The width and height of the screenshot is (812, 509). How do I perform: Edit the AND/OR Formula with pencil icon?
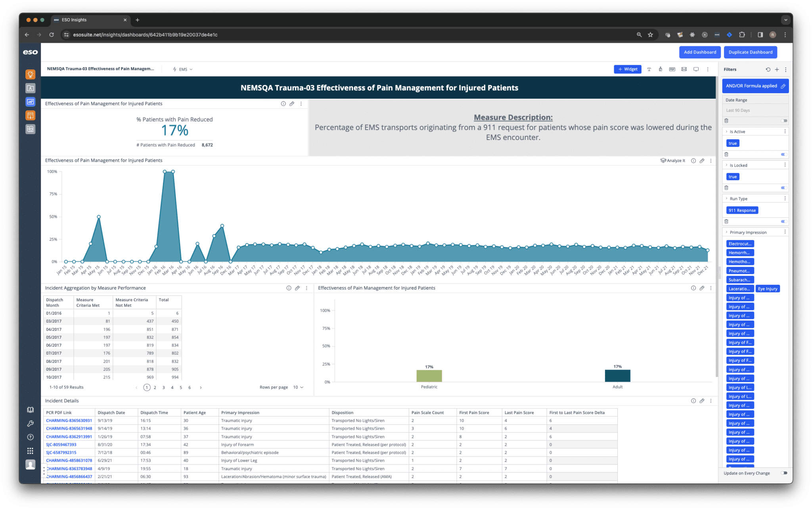coord(783,86)
